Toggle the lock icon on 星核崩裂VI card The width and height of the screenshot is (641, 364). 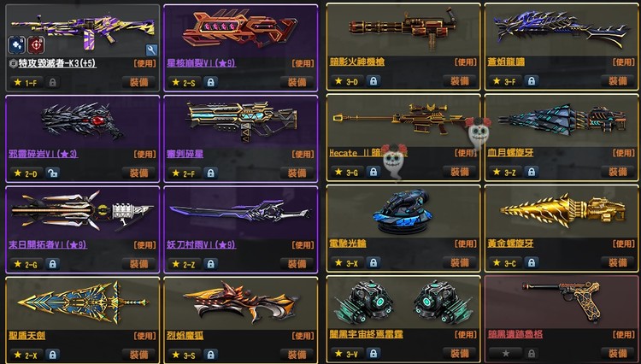pyautogui.click(x=210, y=83)
